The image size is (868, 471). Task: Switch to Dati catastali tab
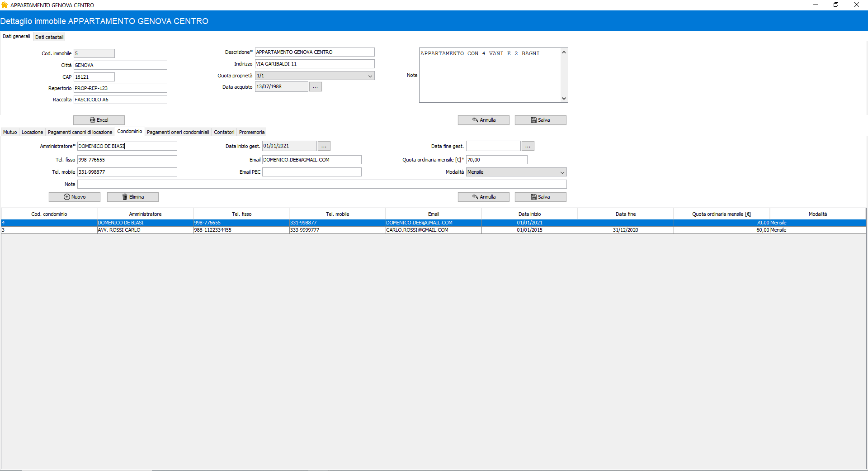49,37
